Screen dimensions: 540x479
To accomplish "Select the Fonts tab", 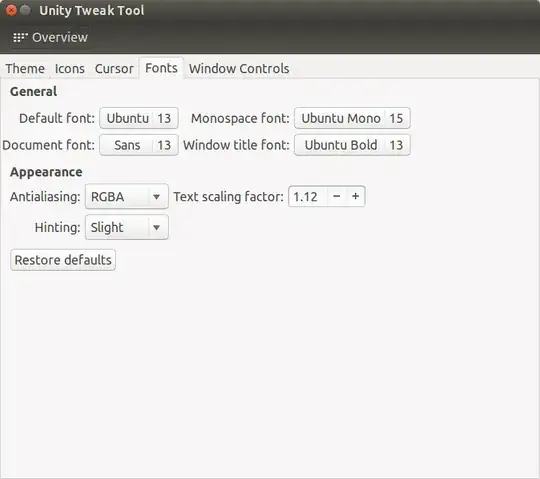I will (x=161, y=68).
